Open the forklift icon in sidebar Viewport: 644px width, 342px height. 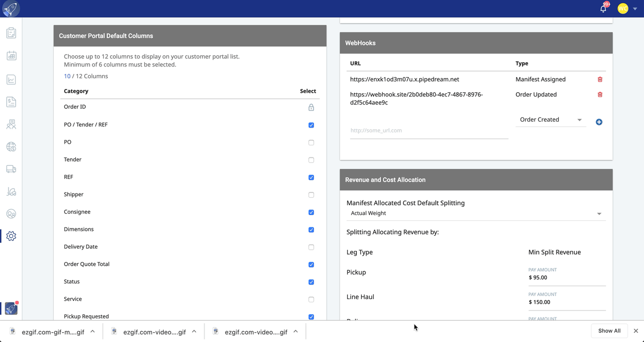tap(11, 191)
